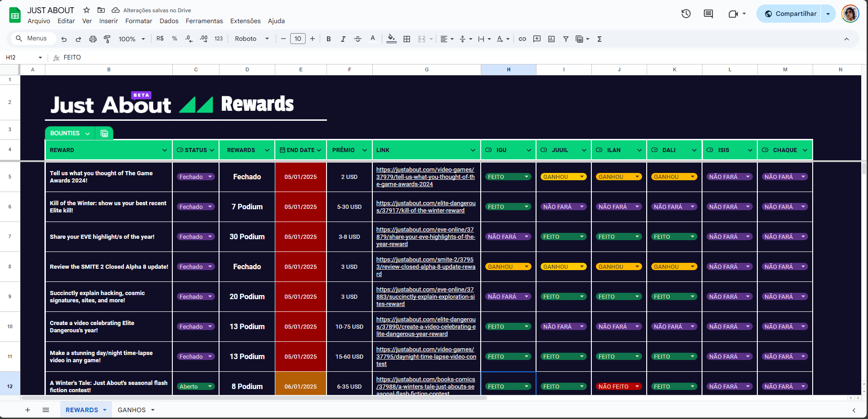Click the Compartilhar share button
868x419 pixels.
[x=790, y=14]
